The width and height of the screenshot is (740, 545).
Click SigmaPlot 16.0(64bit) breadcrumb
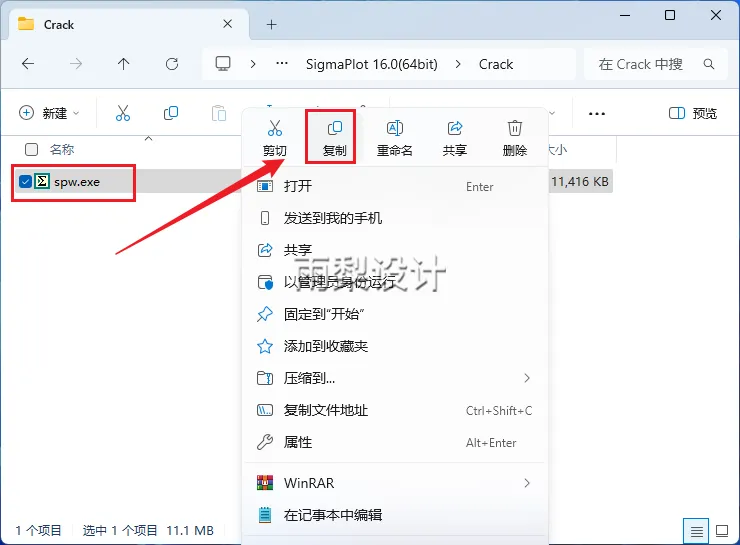coord(371,64)
